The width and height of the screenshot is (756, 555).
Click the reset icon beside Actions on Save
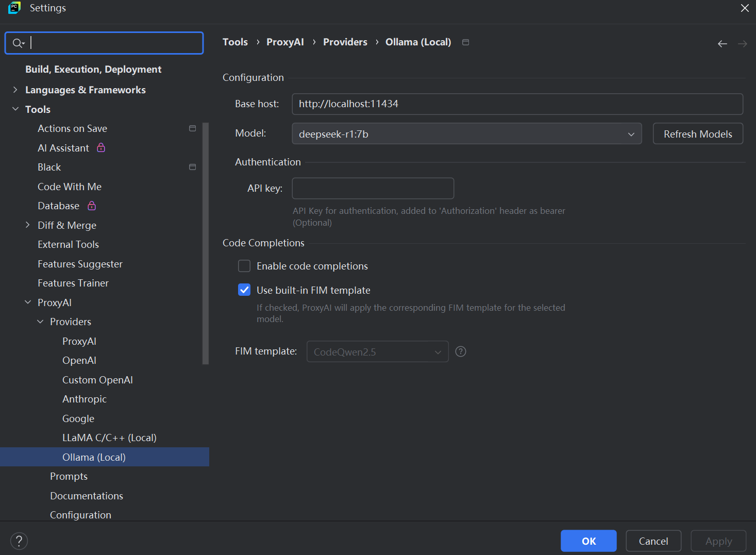[x=192, y=128]
